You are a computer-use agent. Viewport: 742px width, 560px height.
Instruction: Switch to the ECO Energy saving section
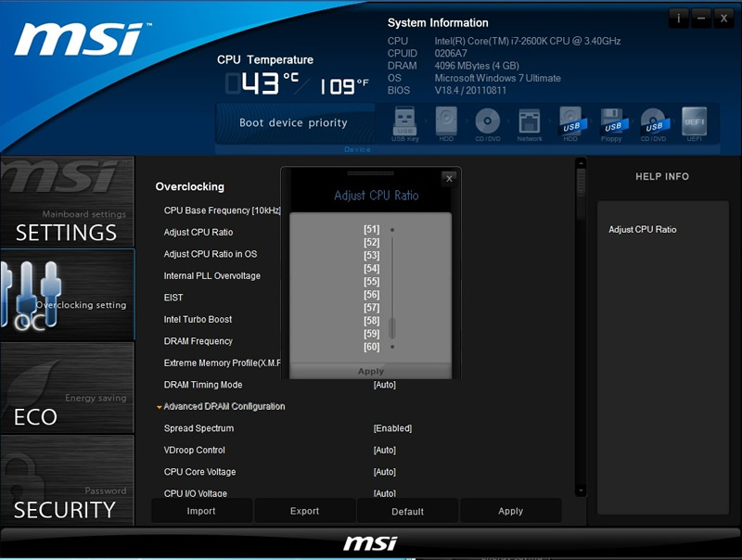(x=67, y=388)
